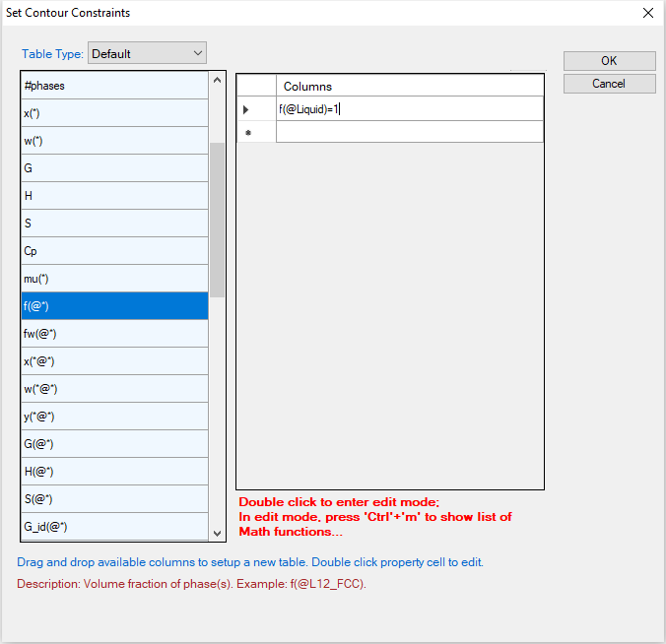Image resolution: width=666 pixels, height=644 pixels.
Task: Select the fw(@*) list item
Action: pyautogui.click(x=114, y=334)
